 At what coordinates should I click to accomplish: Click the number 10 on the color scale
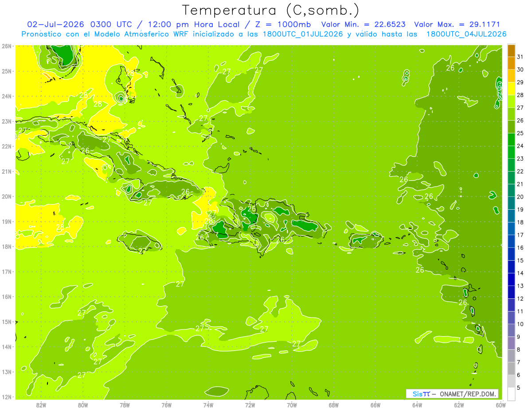coord(520,324)
